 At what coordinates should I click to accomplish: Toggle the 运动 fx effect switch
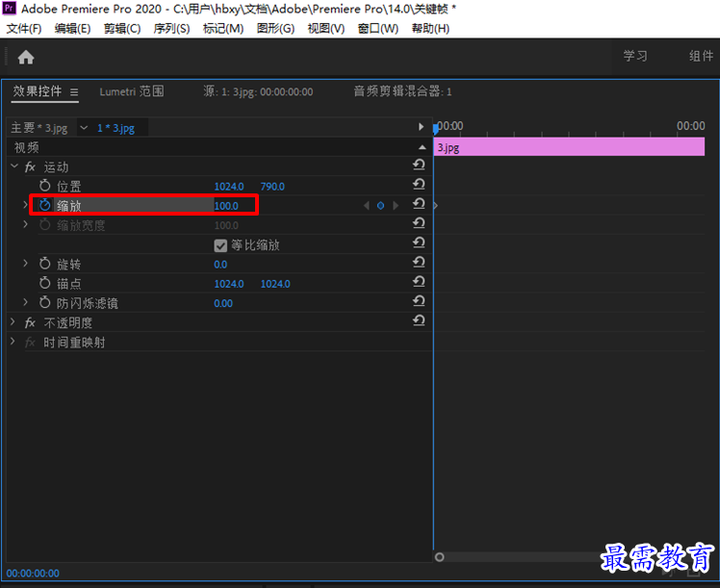click(30, 167)
